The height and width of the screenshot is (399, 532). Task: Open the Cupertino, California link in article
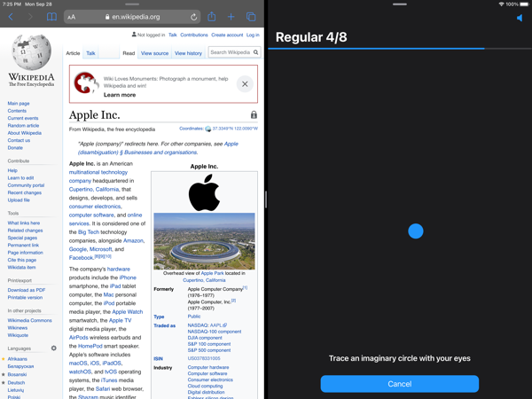(94, 190)
